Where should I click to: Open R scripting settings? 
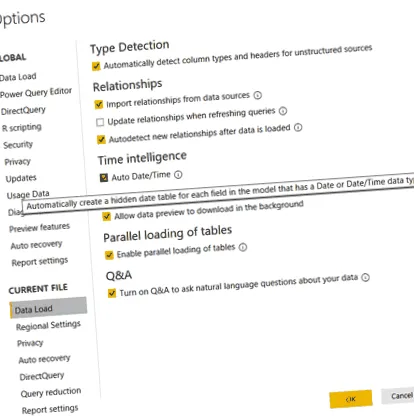pos(22,127)
